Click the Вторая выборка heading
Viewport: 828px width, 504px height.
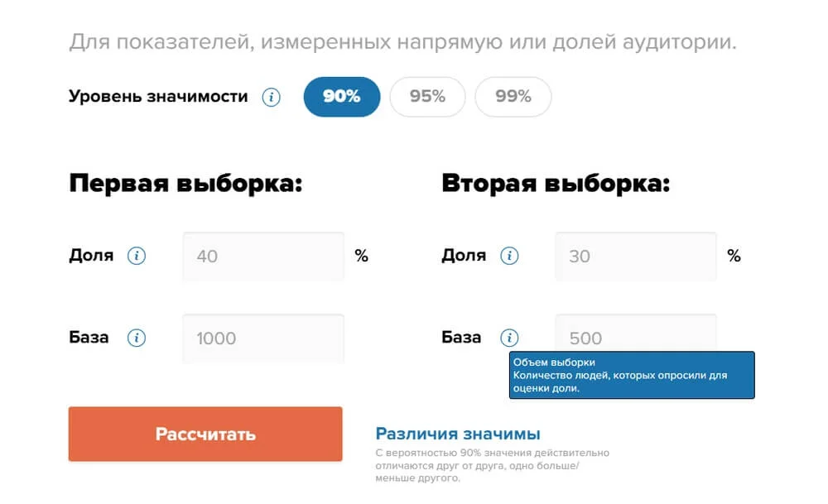(556, 183)
